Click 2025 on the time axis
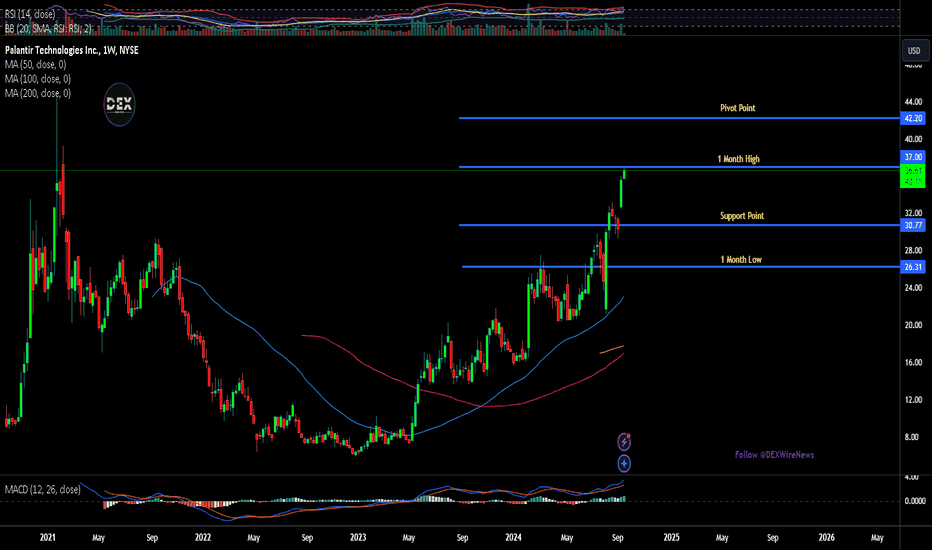 coord(671,538)
